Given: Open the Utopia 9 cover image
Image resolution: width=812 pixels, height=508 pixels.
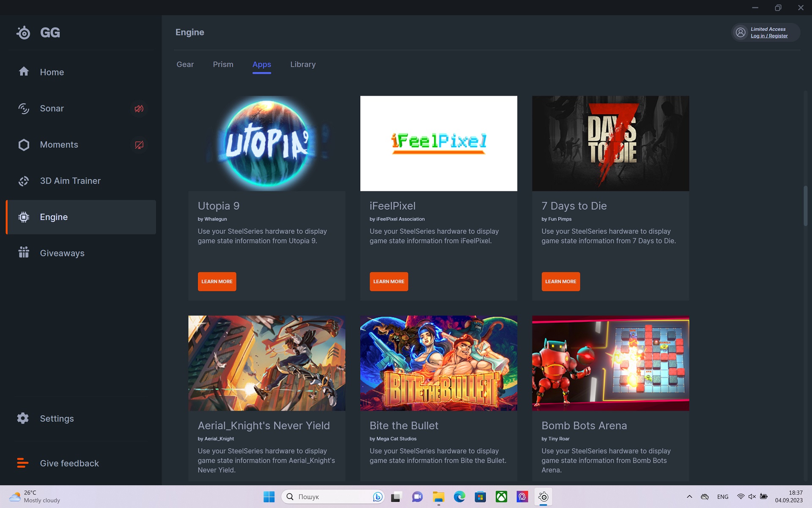Looking at the screenshot, I should [267, 143].
